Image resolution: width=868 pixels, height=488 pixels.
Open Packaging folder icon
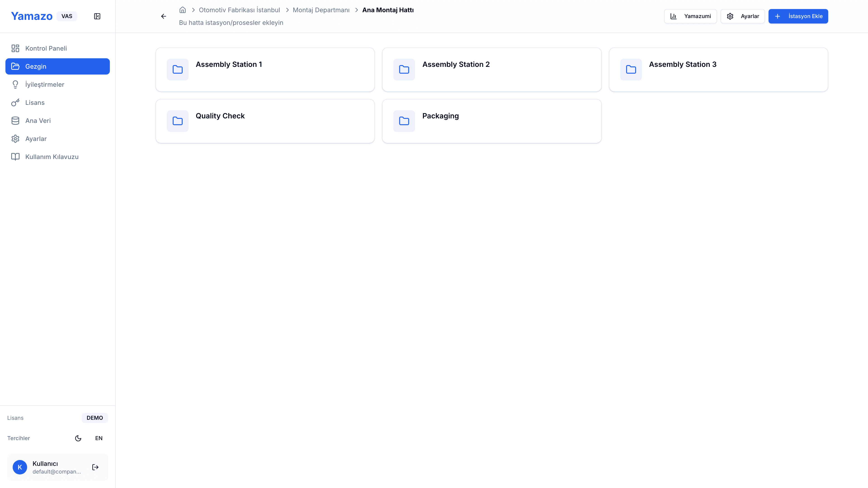click(404, 121)
